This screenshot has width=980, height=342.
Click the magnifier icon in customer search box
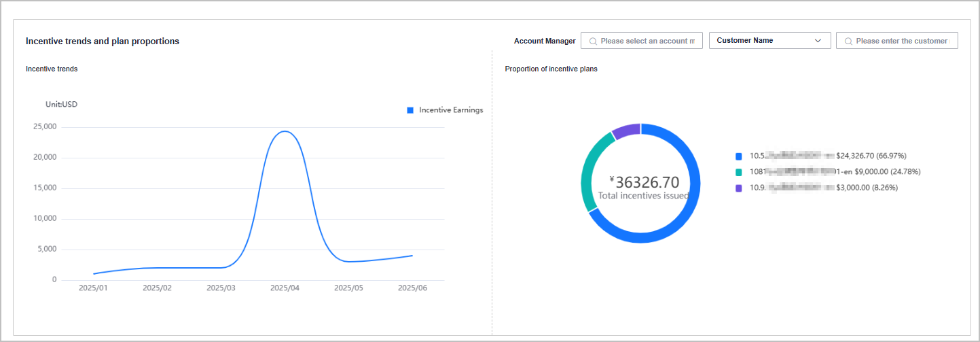coord(848,41)
